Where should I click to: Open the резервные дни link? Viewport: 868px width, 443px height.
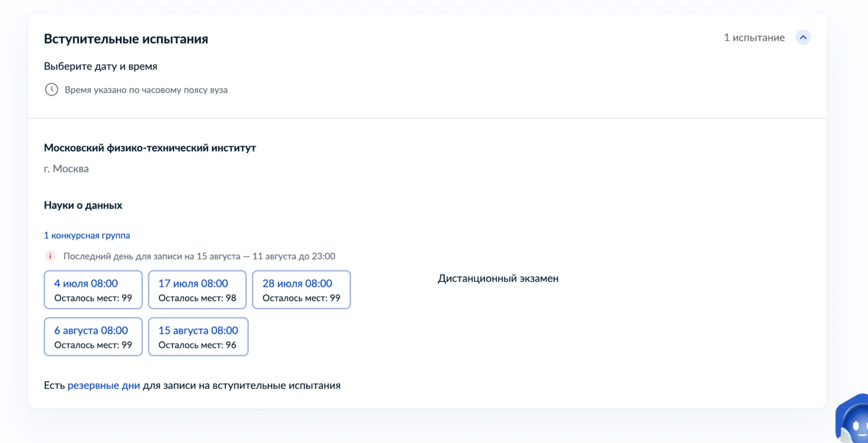104,385
